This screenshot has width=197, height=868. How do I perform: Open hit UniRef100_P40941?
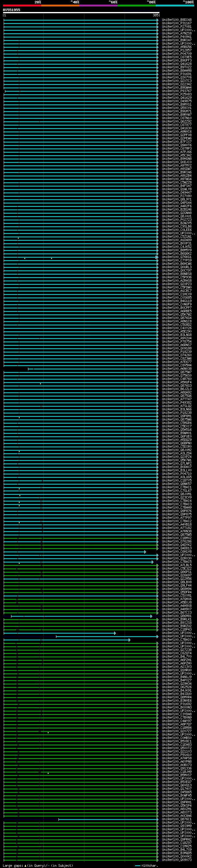tap(177, 37)
